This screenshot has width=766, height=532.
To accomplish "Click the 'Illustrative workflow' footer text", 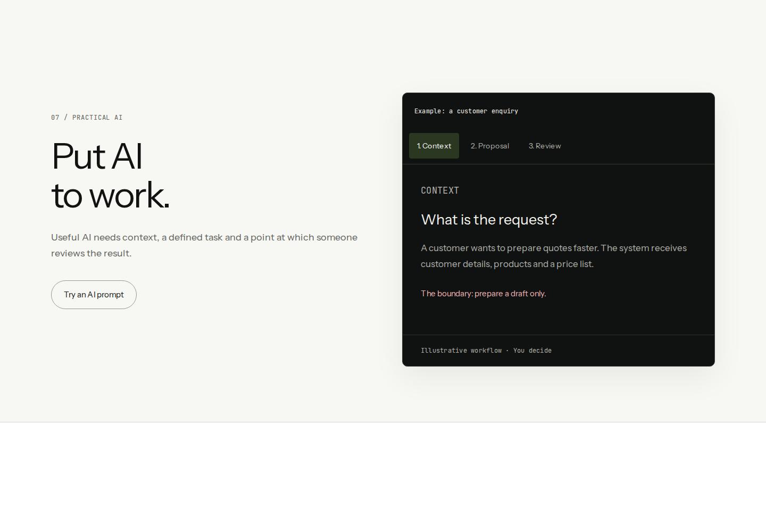I will coord(461,351).
